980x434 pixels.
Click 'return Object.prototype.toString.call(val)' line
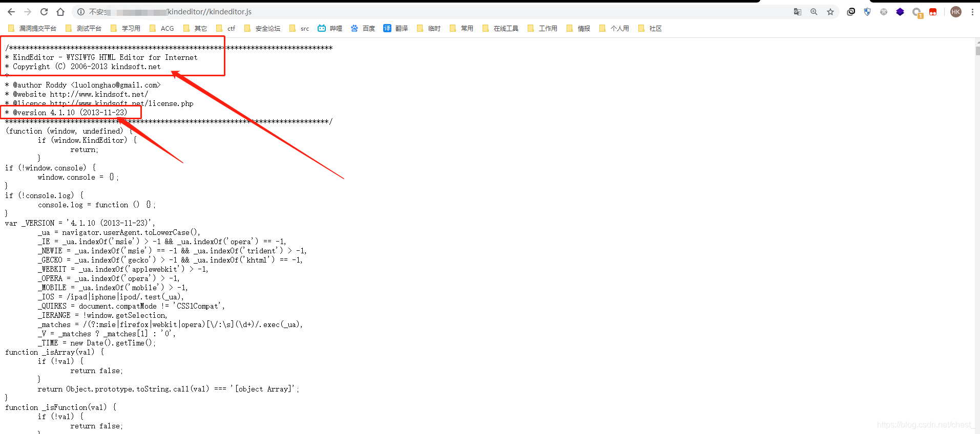pyautogui.click(x=168, y=389)
